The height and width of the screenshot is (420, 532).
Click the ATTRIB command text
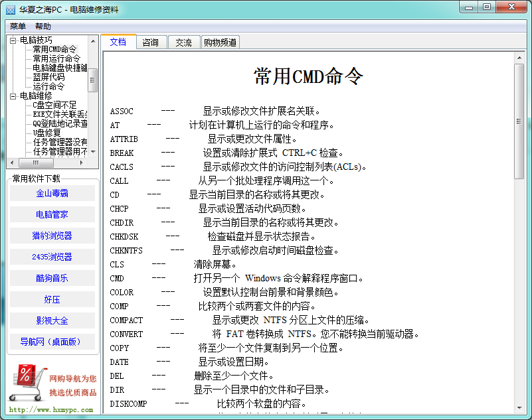(124, 139)
